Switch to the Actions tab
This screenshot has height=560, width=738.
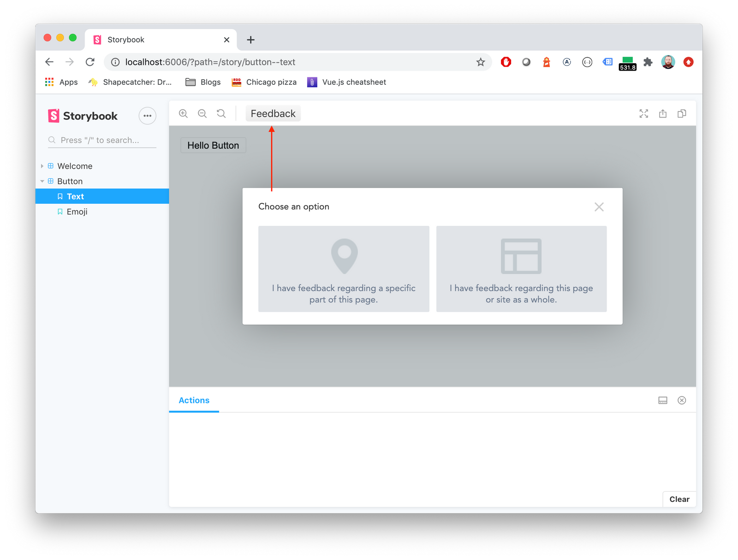pos(194,400)
